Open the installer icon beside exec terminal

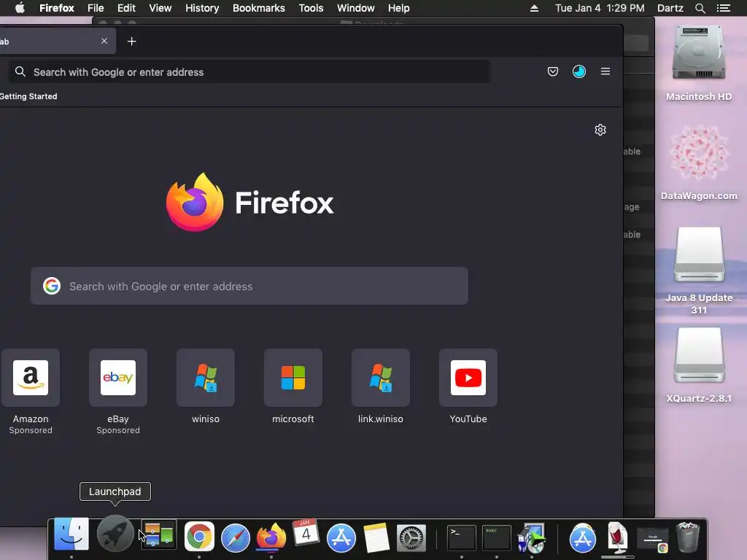tap(532, 538)
